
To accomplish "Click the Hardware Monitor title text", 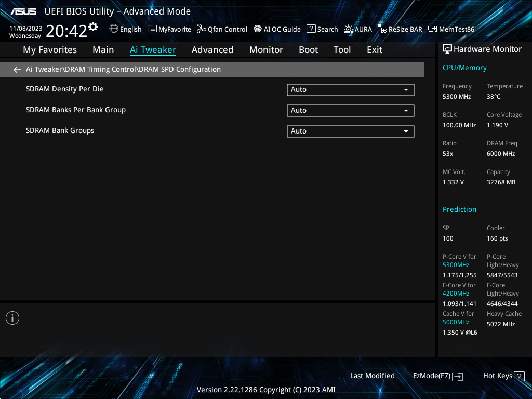I will click(x=487, y=49).
